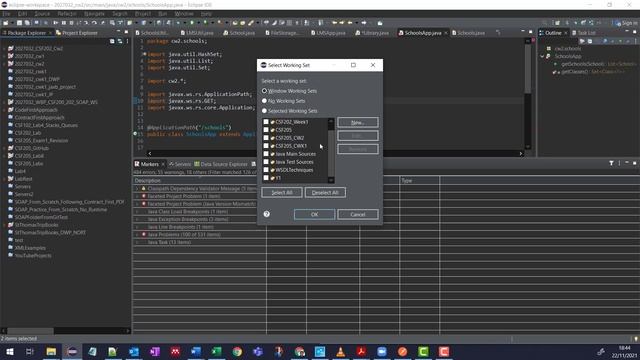Open Excel from taskbar
Viewport: 640px width, 360px height.
[x=216, y=351]
